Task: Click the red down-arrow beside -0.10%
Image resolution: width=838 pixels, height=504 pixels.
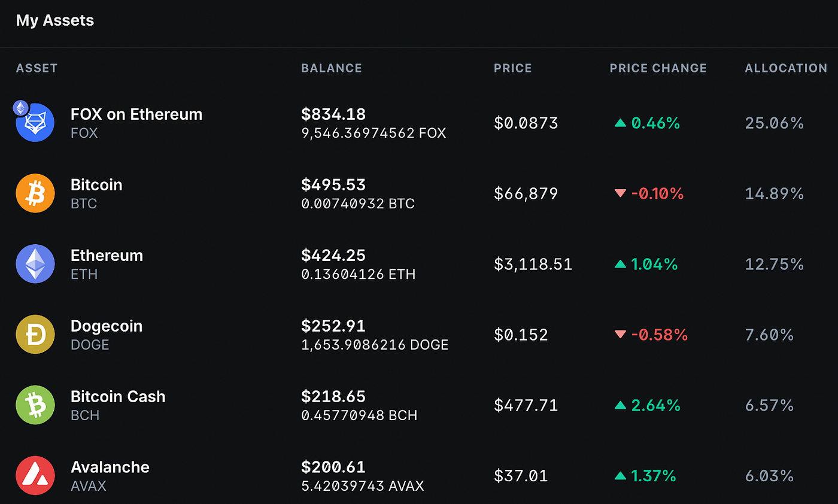Action: pos(620,193)
